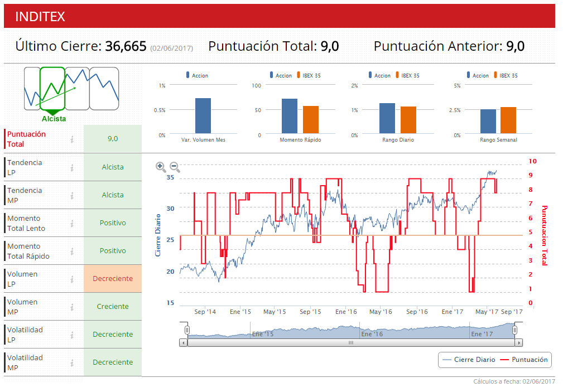Zoom out the chart with magnifier minus
The height and width of the screenshot is (392, 563).
tap(175, 167)
